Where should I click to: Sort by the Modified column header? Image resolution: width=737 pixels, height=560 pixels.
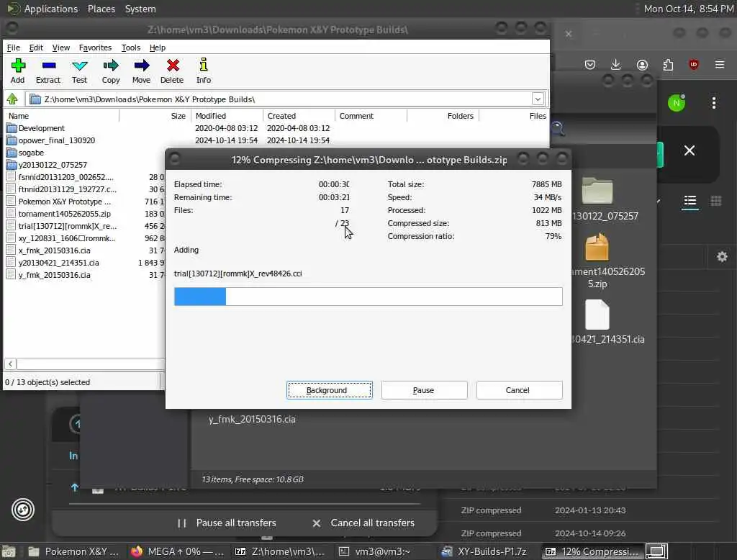227,116
